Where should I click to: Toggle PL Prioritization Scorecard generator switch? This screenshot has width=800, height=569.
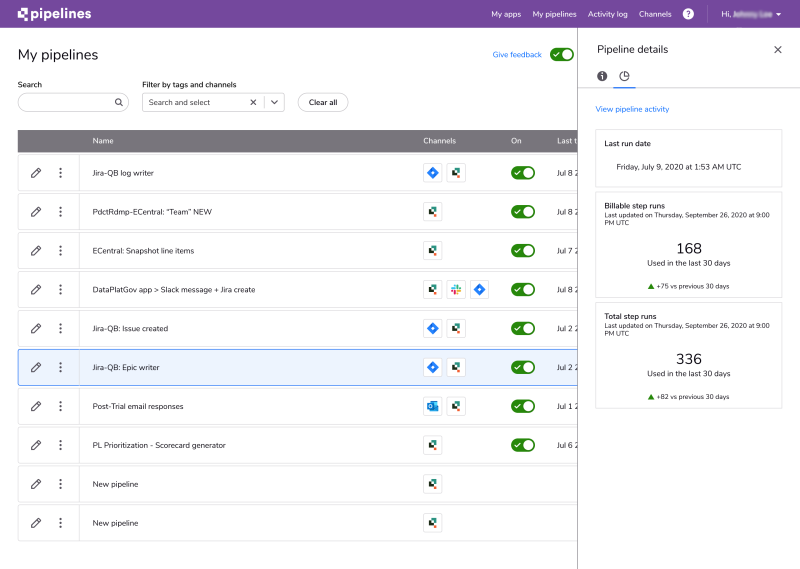click(523, 445)
